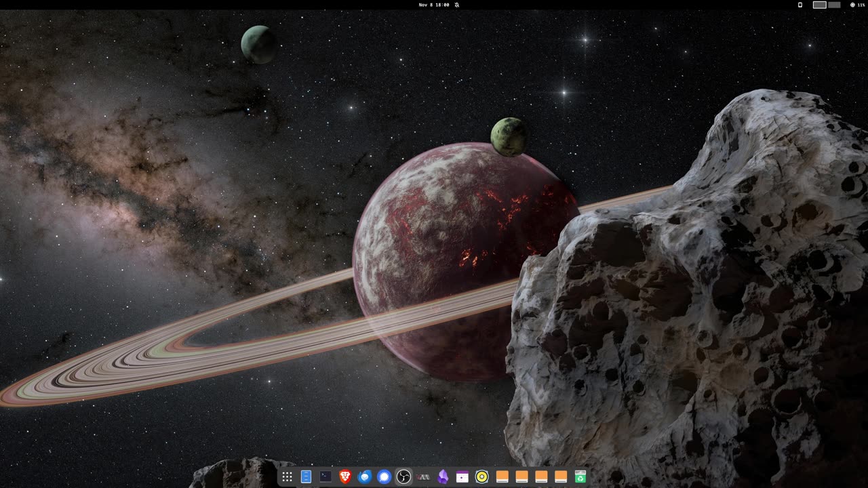Switch to the running OBS Studio app

(x=404, y=477)
